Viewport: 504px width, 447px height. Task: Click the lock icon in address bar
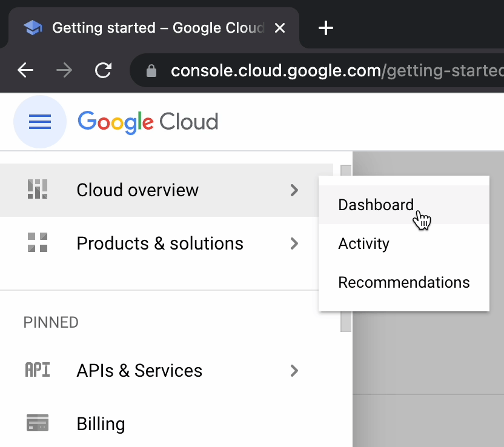[152, 71]
